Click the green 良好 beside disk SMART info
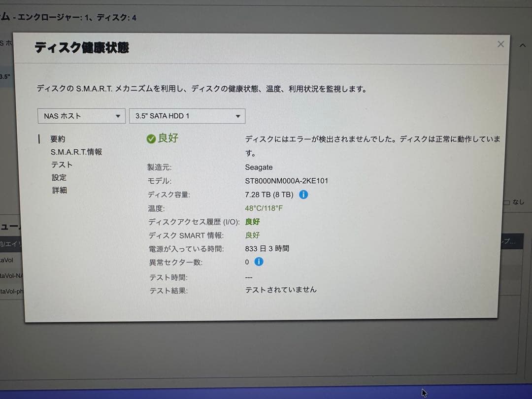Image resolution: width=532 pixels, height=399 pixels. [x=252, y=235]
